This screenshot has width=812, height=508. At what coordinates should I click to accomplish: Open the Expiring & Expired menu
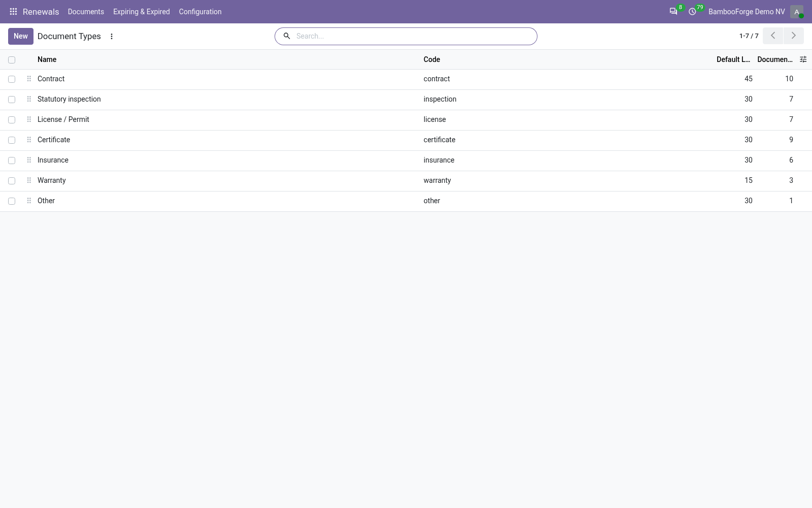142,12
